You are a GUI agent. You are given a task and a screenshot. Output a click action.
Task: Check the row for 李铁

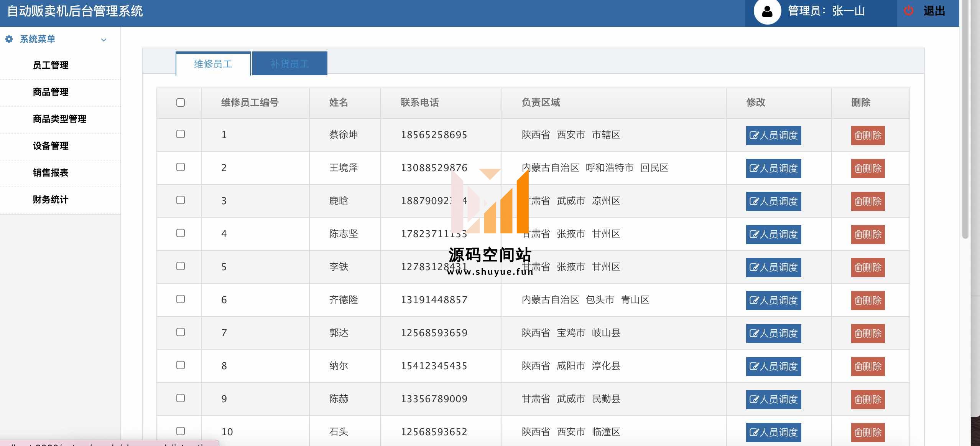click(181, 266)
